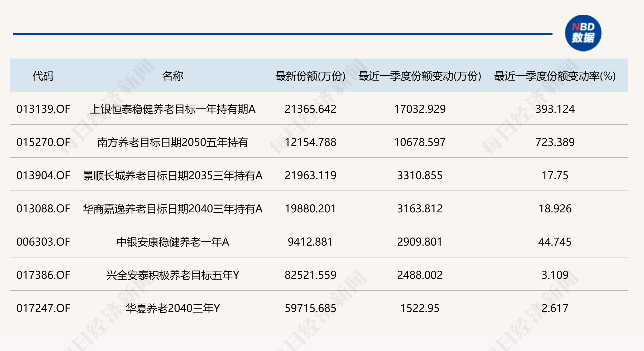Click the 最近一季度份额变动率(%) header
The height and width of the screenshot is (351, 644).
pyautogui.click(x=555, y=76)
